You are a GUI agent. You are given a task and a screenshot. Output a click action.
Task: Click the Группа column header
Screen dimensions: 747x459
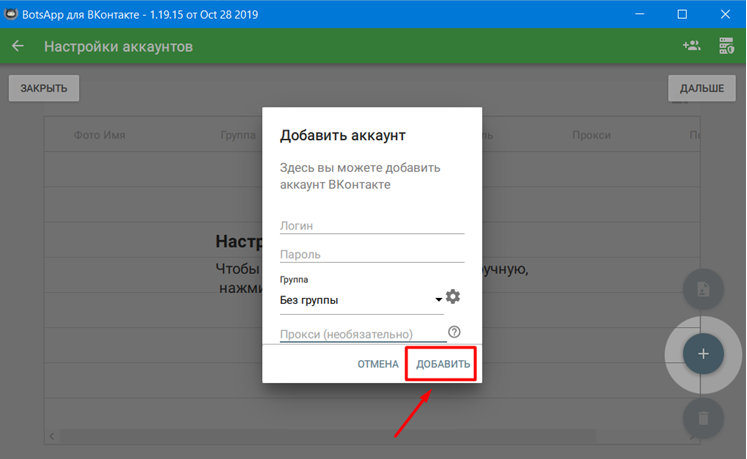pyautogui.click(x=238, y=135)
